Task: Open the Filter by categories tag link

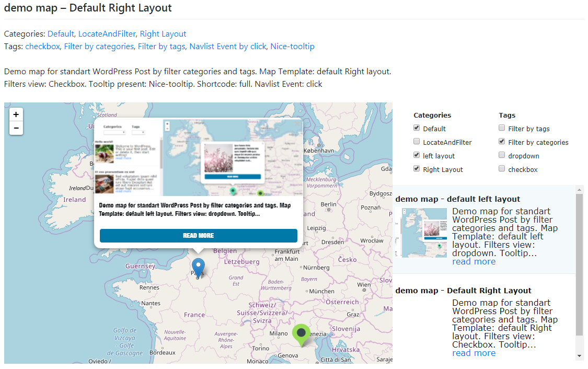Action: [x=99, y=47]
